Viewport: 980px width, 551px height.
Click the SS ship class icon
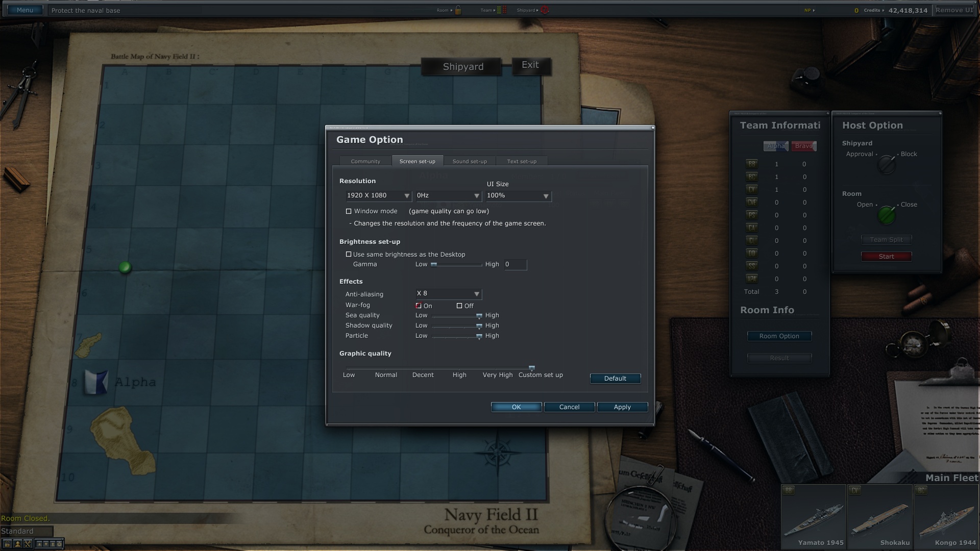pyautogui.click(x=751, y=266)
